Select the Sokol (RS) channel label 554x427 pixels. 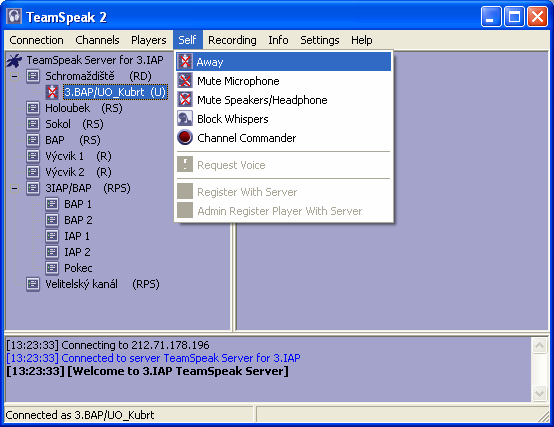[74, 124]
